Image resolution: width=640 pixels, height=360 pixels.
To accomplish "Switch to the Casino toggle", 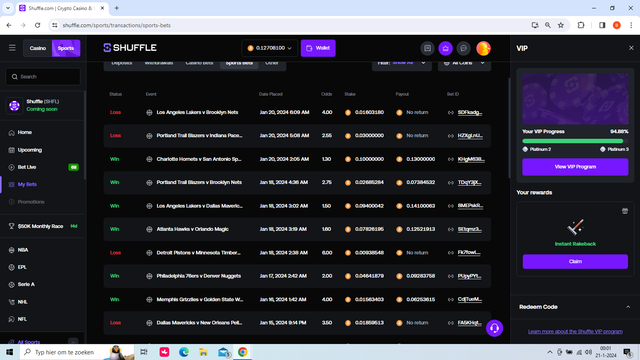I will [38, 48].
